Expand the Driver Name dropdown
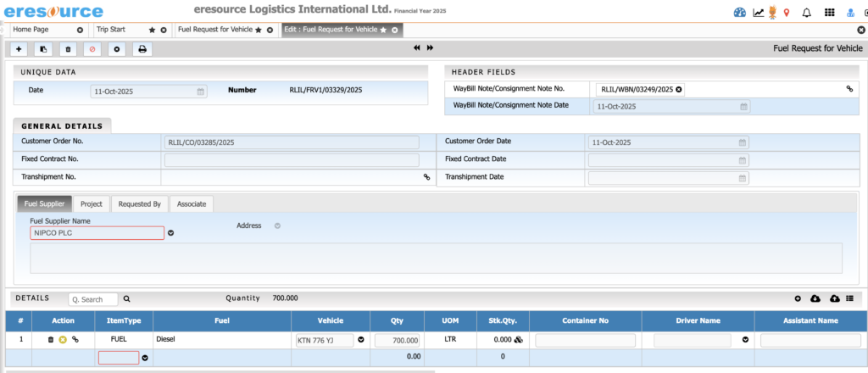This screenshot has height=373, width=868. coord(746,340)
